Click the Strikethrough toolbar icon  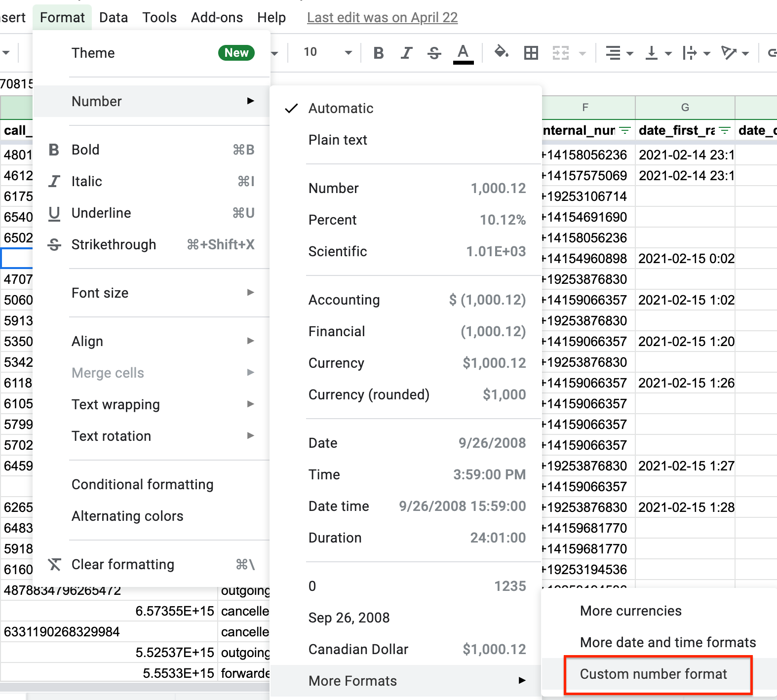[434, 52]
